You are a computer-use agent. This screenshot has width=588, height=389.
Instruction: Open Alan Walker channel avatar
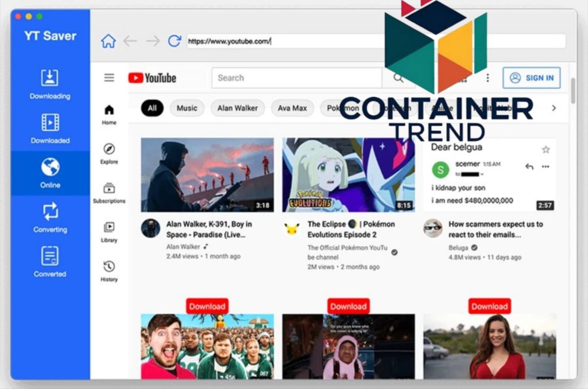(151, 228)
